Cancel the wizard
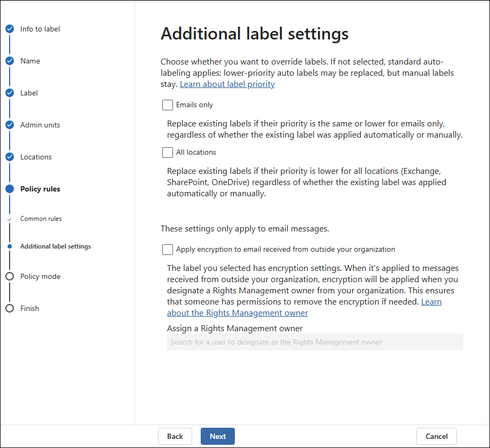Viewport: 490px width, 448px height. [x=437, y=436]
